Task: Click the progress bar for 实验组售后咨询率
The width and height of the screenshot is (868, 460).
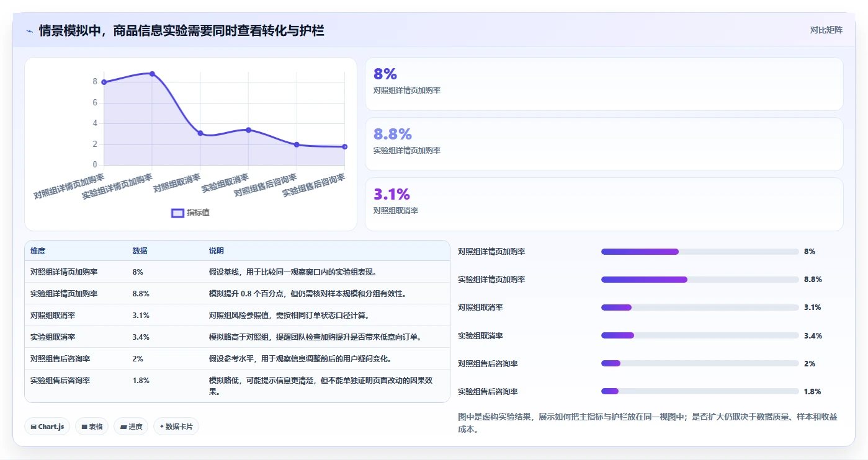Action: point(700,391)
